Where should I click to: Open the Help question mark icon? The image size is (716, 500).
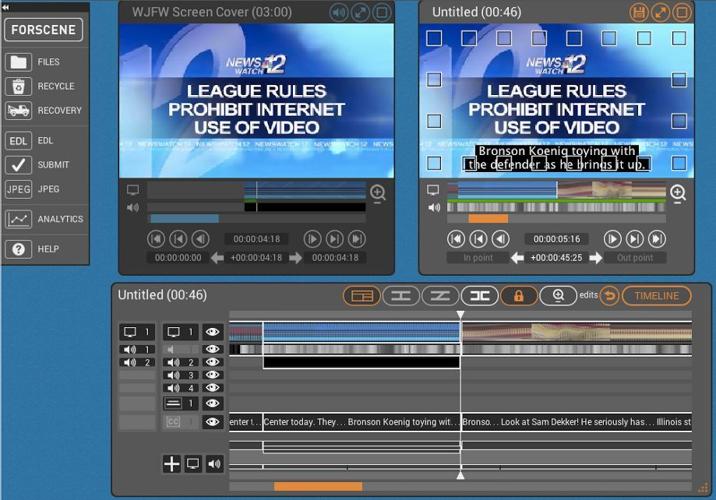pyautogui.click(x=18, y=249)
